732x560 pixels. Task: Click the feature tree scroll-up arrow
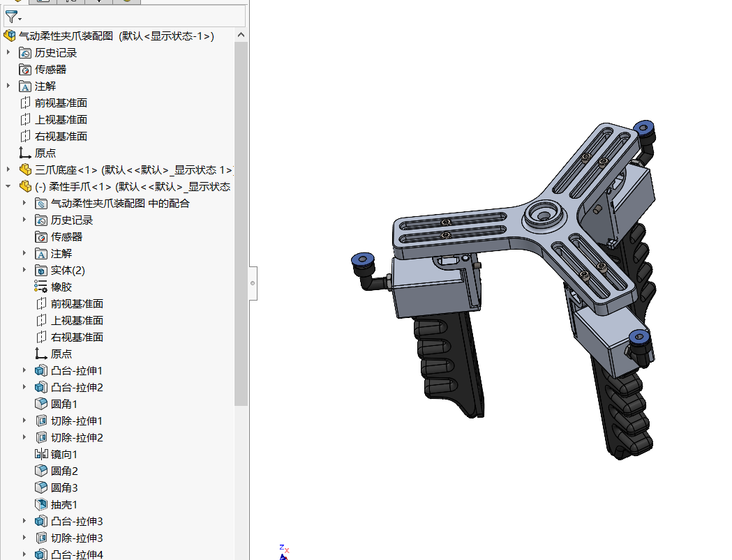pos(241,35)
